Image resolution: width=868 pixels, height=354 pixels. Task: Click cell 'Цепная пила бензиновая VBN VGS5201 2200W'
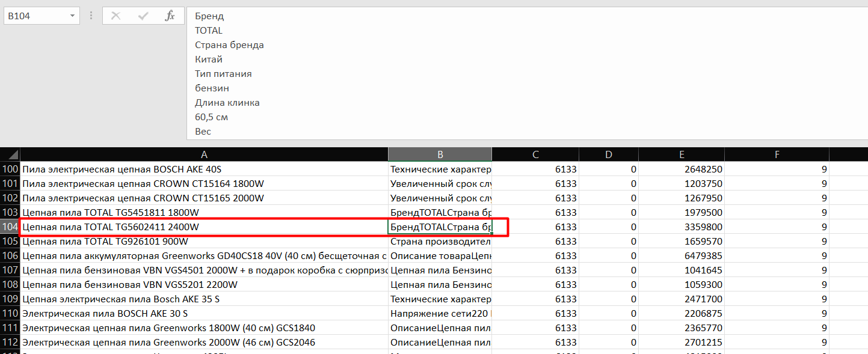pos(204,284)
